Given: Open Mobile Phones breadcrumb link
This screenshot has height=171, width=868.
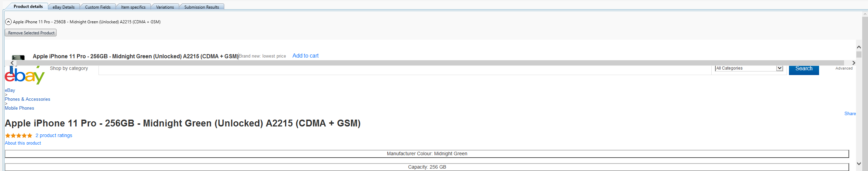Looking at the screenshot, I should pyautogui.click(x=20, y=108).
